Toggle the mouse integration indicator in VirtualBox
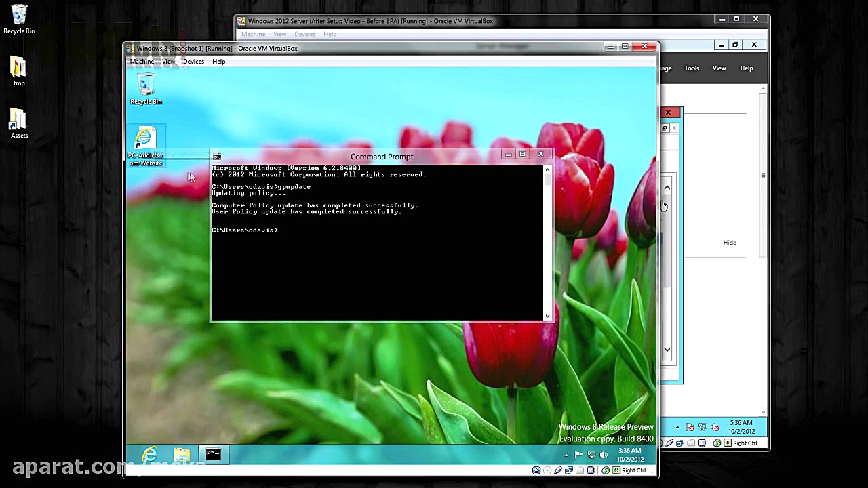868x488 pixels. 604,470
